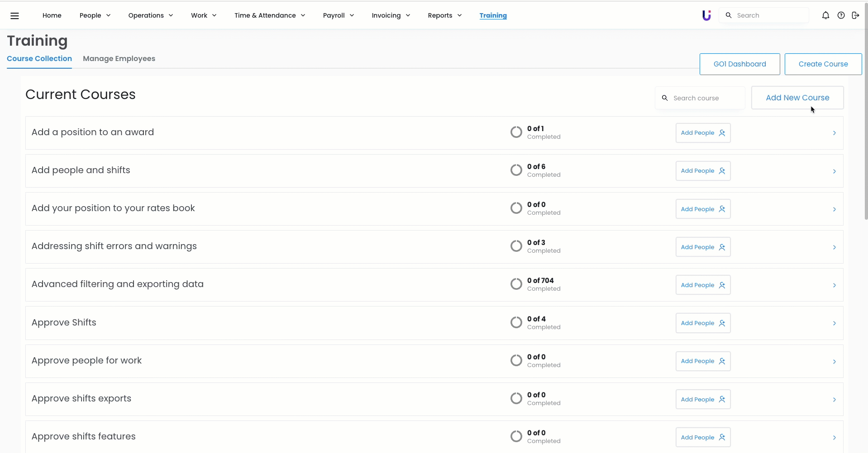This screenshot has height=453, width=868.
Task: Click progress circle for Add people and shifts
Action: click(x=516, y=170)
